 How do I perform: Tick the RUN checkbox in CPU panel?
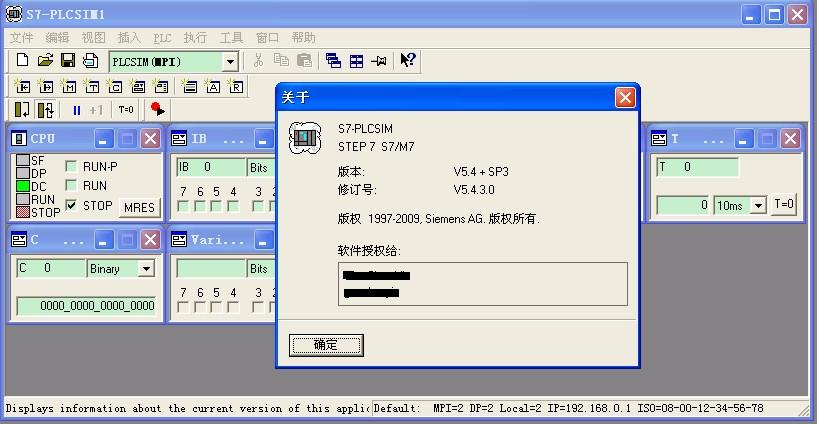(72, 185)
